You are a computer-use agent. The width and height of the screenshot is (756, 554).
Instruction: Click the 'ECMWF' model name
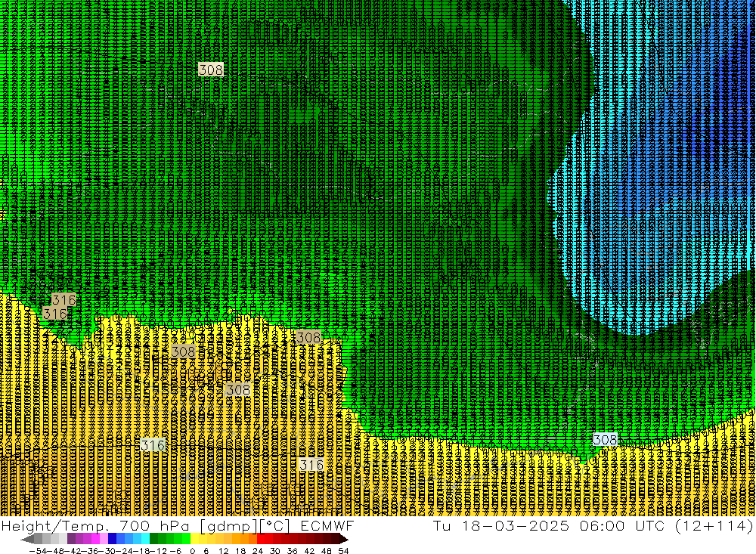coord(327,525)
